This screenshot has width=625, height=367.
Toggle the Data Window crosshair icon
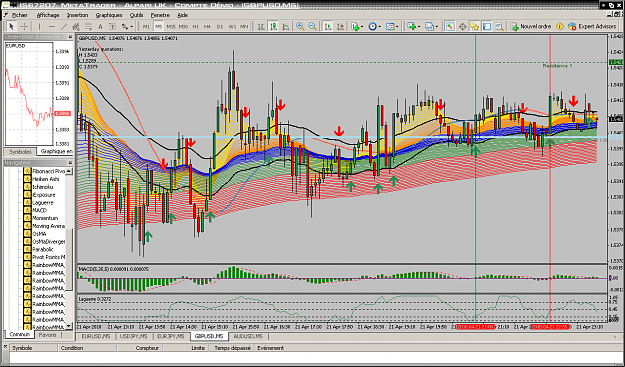point(462,27)
